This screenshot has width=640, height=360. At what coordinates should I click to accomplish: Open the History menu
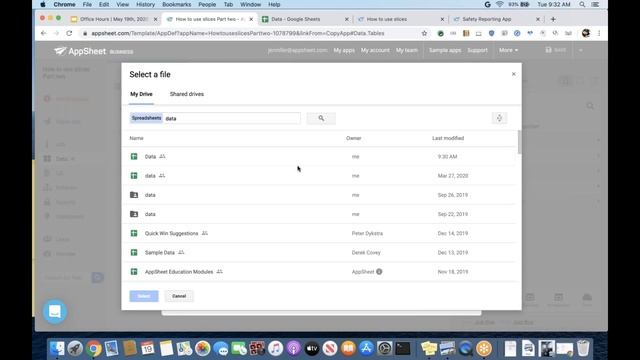pyautogui.click(x=145, y=4)
